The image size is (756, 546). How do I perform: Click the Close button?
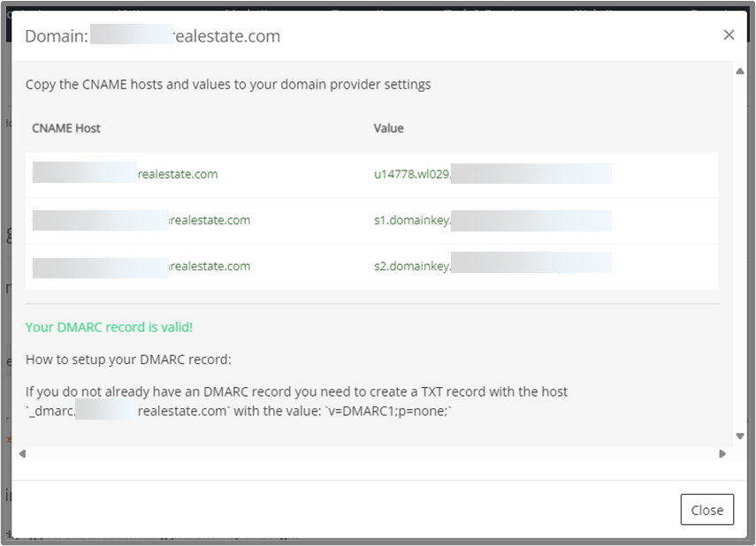click(706, 509)
